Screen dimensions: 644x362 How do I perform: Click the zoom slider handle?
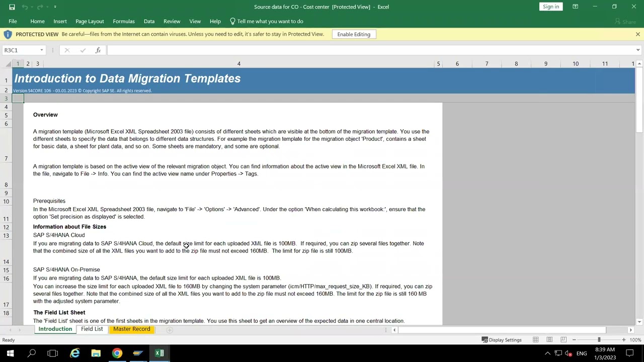tap(599, 340)
